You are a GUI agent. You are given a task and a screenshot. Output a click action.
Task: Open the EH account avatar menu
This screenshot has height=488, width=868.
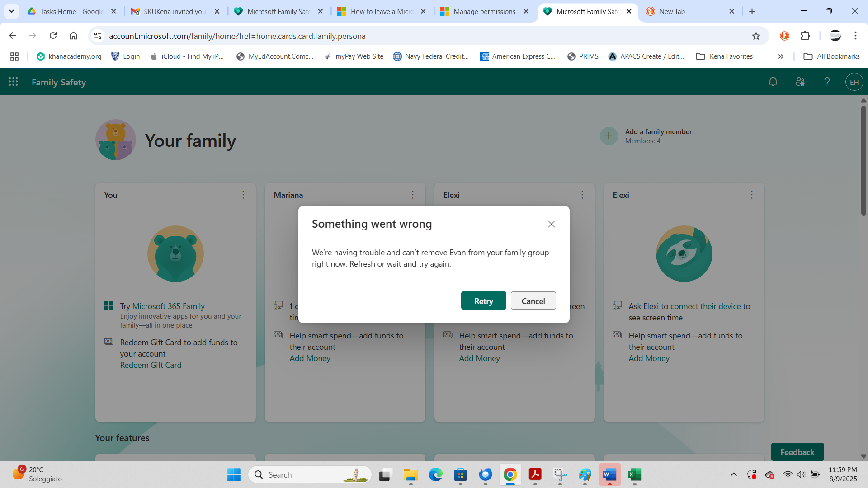854,82
